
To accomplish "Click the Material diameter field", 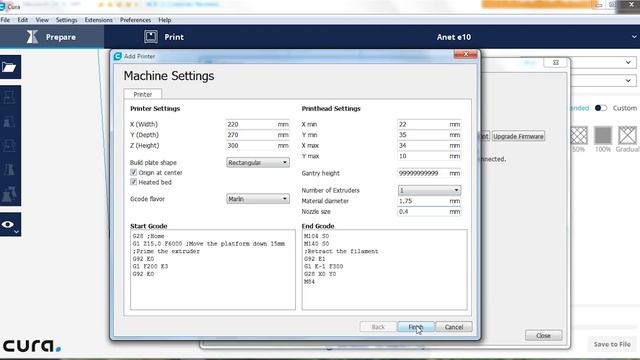I will [429, 201].
